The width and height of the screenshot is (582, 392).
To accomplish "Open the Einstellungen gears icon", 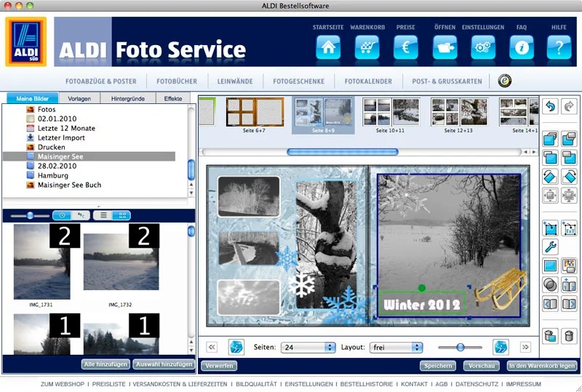I will [x=483, y=47].
